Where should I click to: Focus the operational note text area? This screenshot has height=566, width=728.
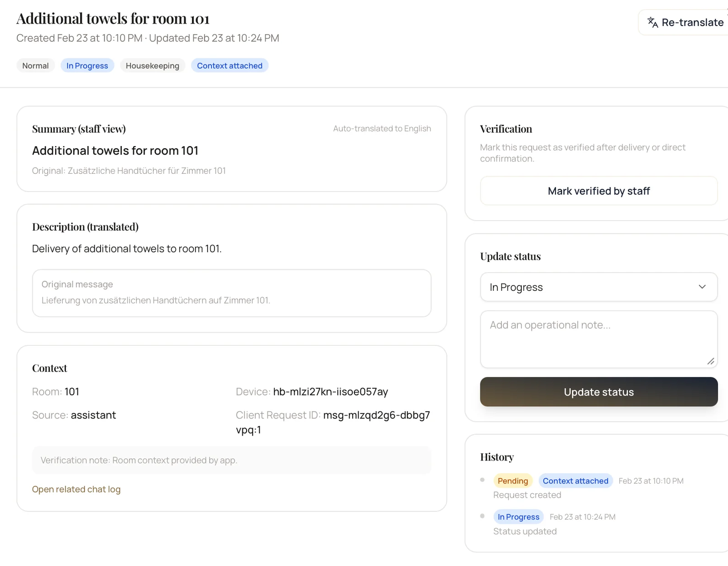point(599,339)
